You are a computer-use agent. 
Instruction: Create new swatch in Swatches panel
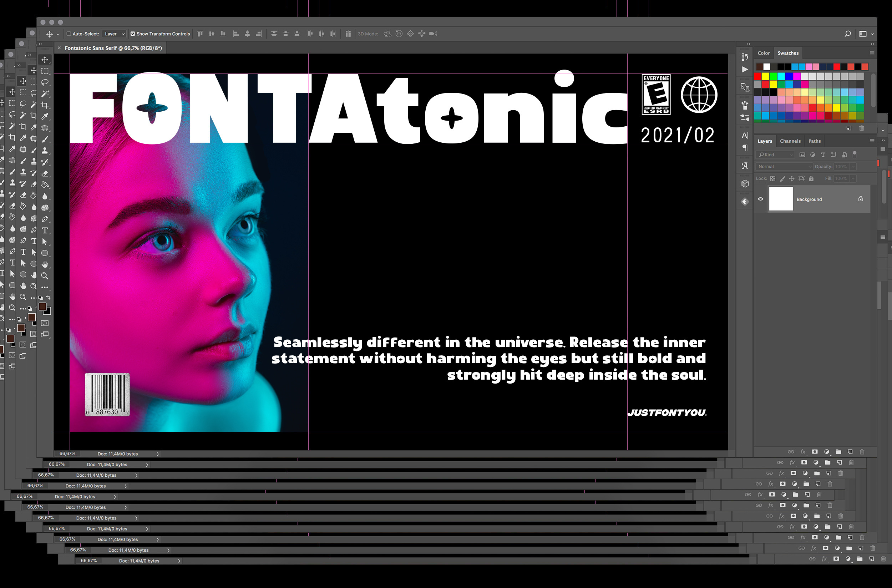849,128
